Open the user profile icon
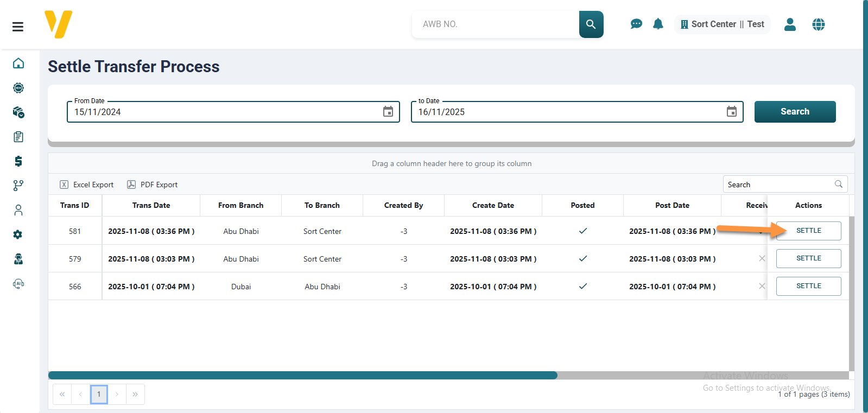The width and height of the screenshot is (868, 413). point(790,24)
